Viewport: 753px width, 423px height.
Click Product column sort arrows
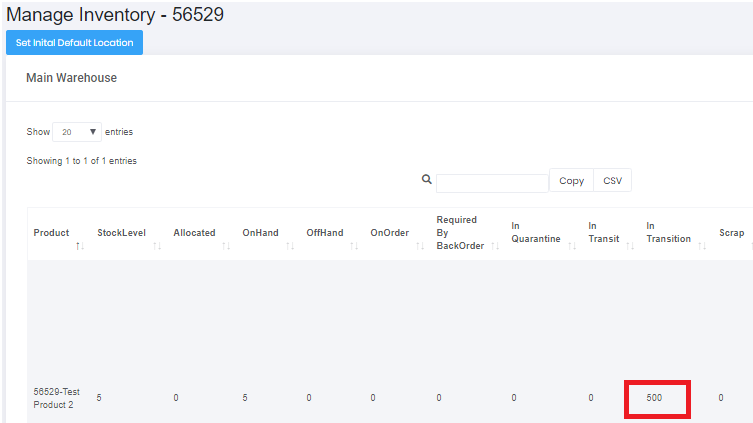pyautogui.click(x=80, y=246)
